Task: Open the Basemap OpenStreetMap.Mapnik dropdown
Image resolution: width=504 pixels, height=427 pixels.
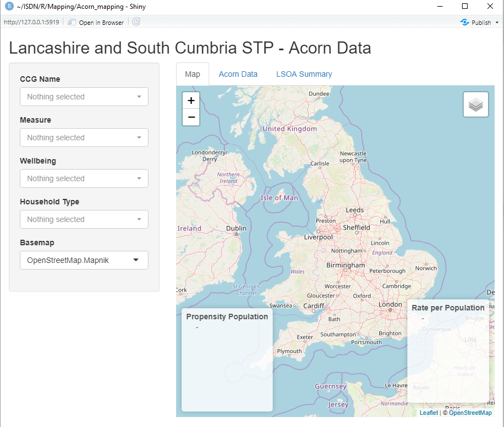Action: (84, 260)
